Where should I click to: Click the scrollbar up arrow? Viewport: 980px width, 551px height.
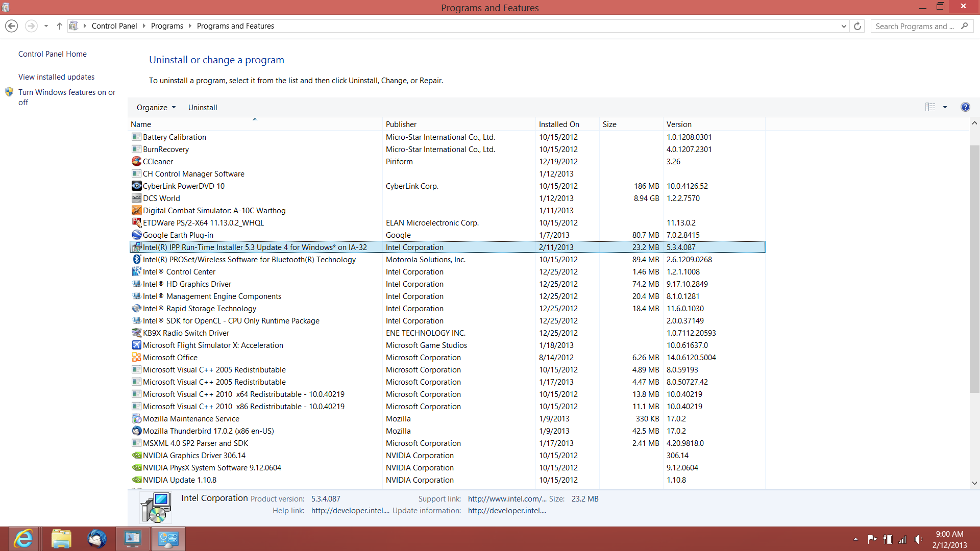pos(974,123)
